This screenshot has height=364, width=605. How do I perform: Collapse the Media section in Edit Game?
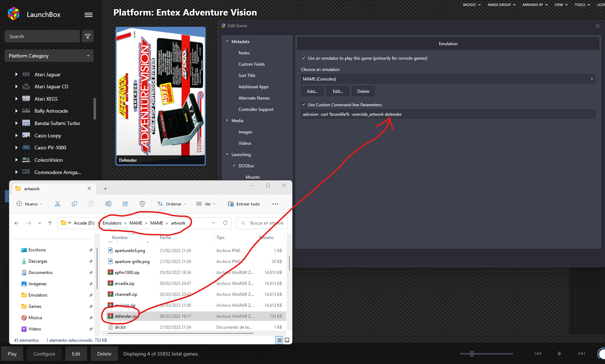point(227,120)
